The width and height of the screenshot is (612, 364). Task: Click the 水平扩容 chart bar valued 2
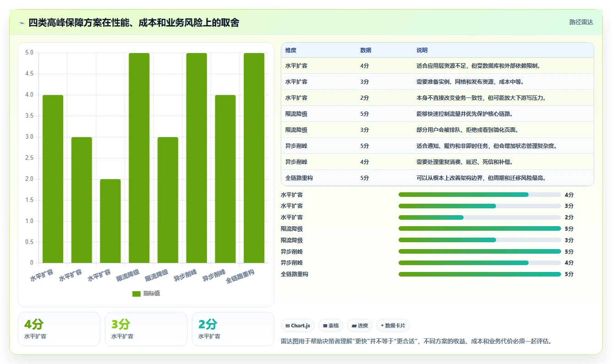coord(110,221)
